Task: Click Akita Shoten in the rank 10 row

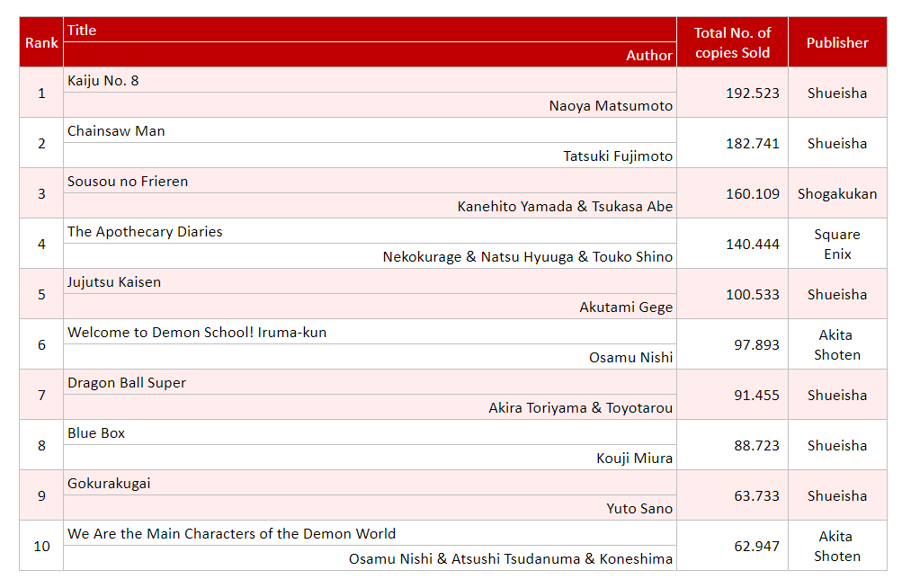Action: [x=837, y=546]
